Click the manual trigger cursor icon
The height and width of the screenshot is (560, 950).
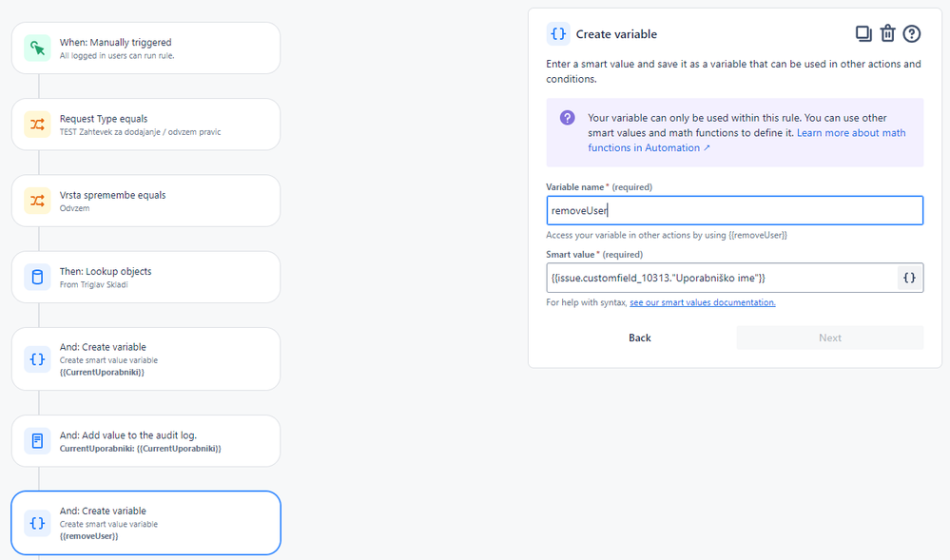(37, 48)
